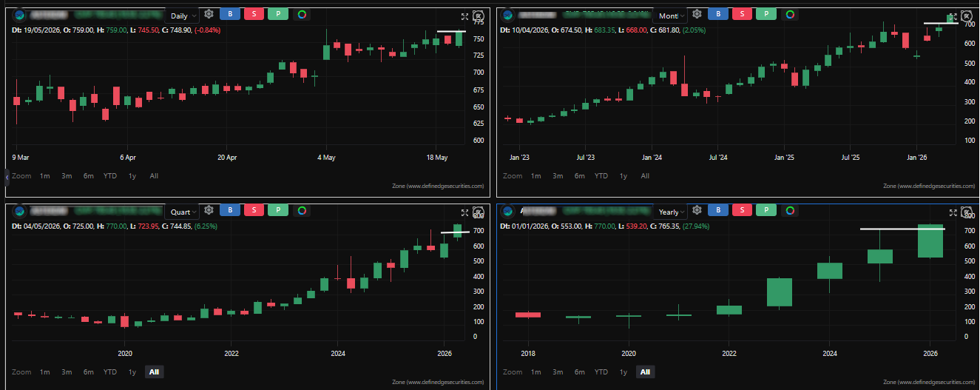Set Monthly chart zoom to YTD
Screen dimensions: 980x390
pyautogui.click(x=601, y=176)
